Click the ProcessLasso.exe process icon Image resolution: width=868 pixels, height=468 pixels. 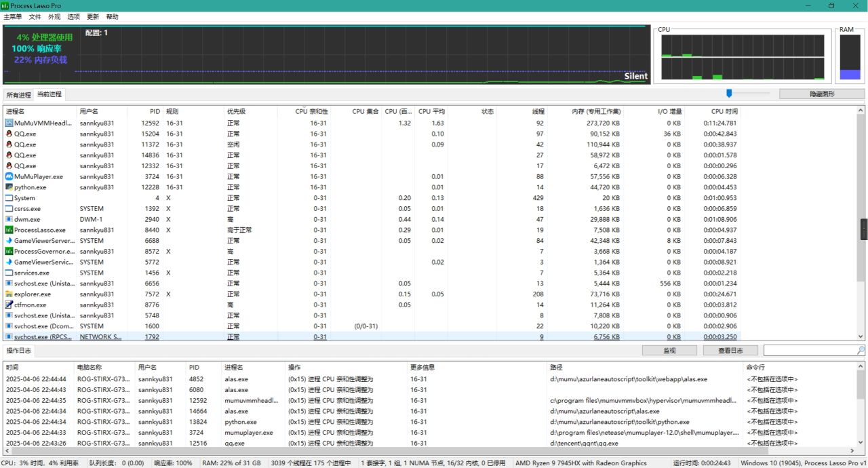coord(9,230)
